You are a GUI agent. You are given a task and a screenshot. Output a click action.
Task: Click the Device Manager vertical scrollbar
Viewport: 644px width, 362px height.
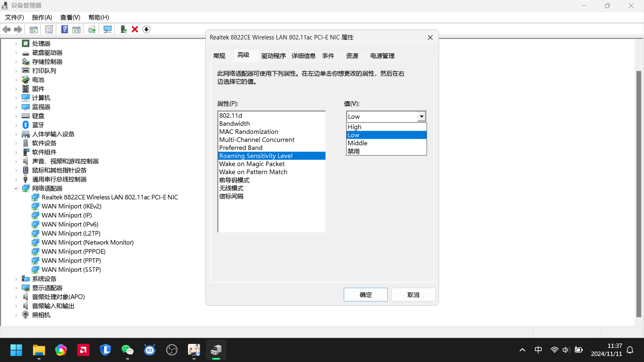[x=639, y=194]
